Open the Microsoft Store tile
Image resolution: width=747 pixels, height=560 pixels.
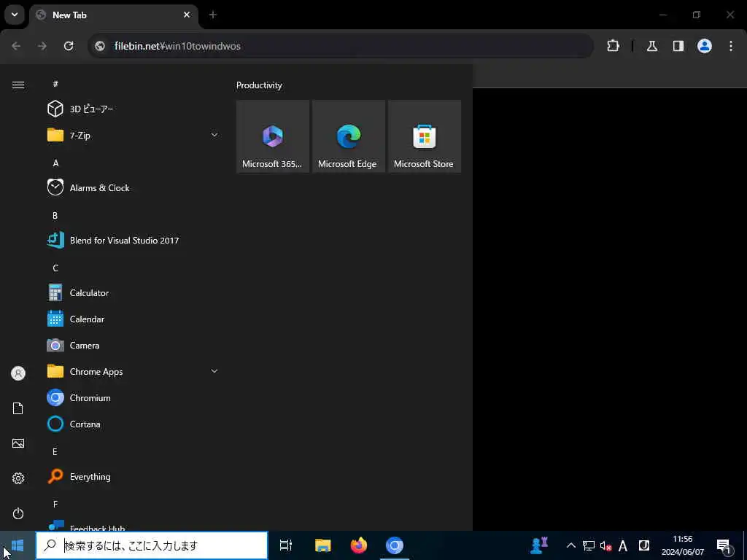coord(424,136)
